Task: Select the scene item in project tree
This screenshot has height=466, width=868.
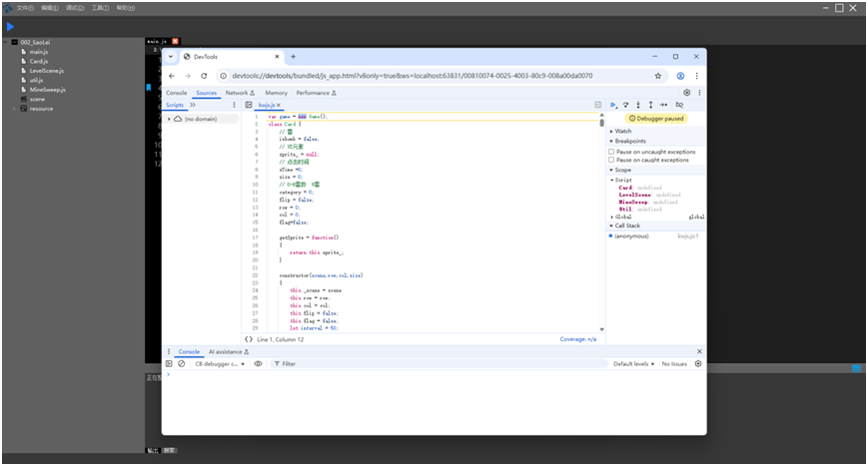Action: pos(37,99)
